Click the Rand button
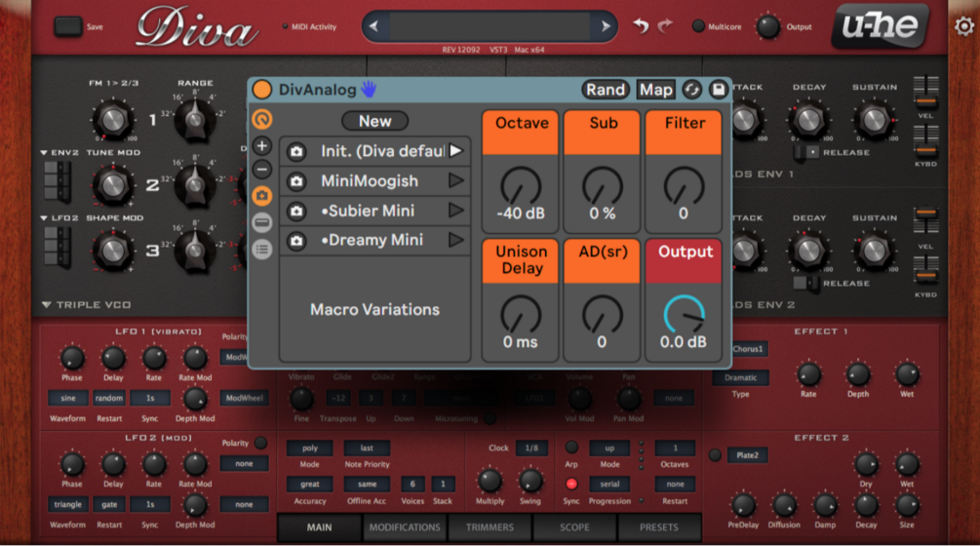Viewport: 980px width, 546px height. click(605, 90)
